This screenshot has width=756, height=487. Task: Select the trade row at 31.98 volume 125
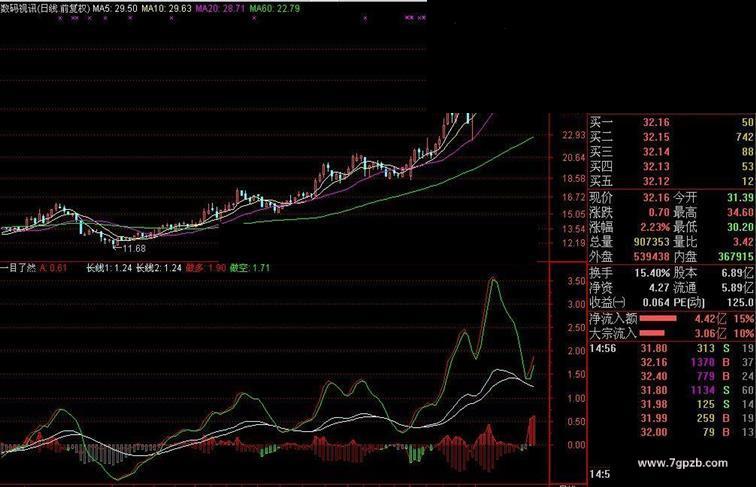(x=671, y=405)
